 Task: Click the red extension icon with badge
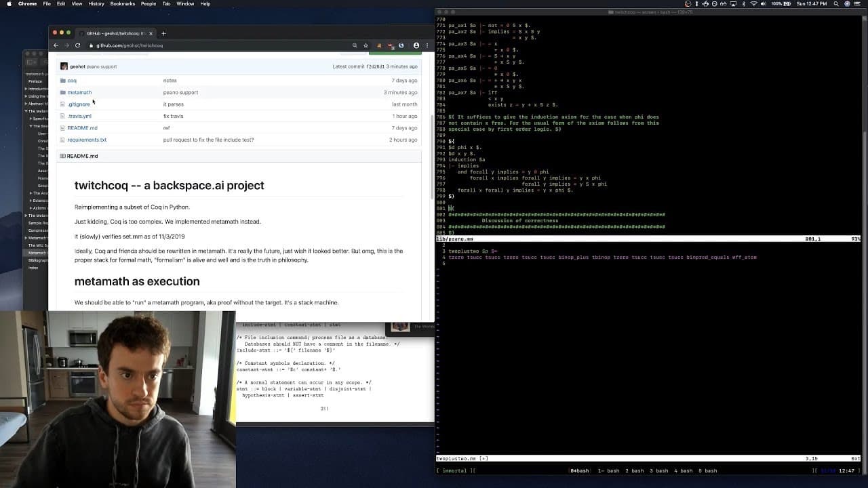tap(391, 45)
